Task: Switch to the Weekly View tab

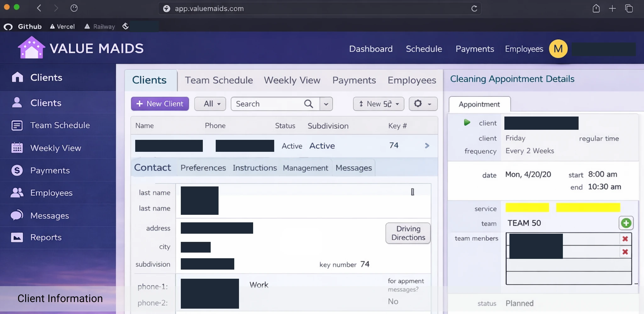Action: 292,80
